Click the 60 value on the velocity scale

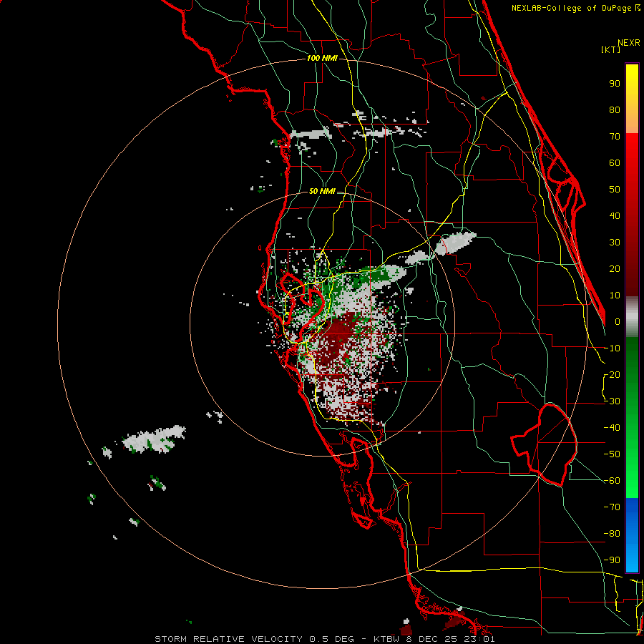point(615,163)
